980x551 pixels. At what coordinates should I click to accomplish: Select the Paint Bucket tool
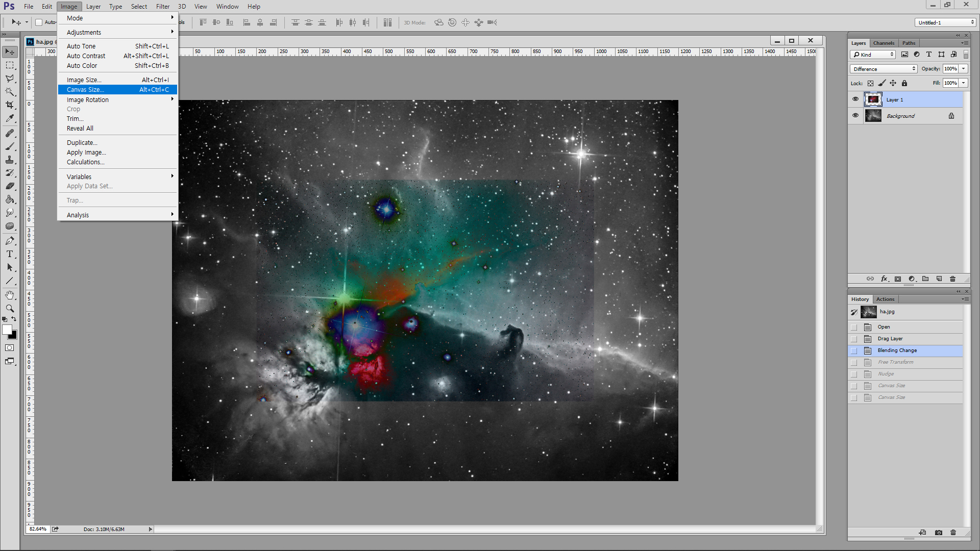point(10,199)
